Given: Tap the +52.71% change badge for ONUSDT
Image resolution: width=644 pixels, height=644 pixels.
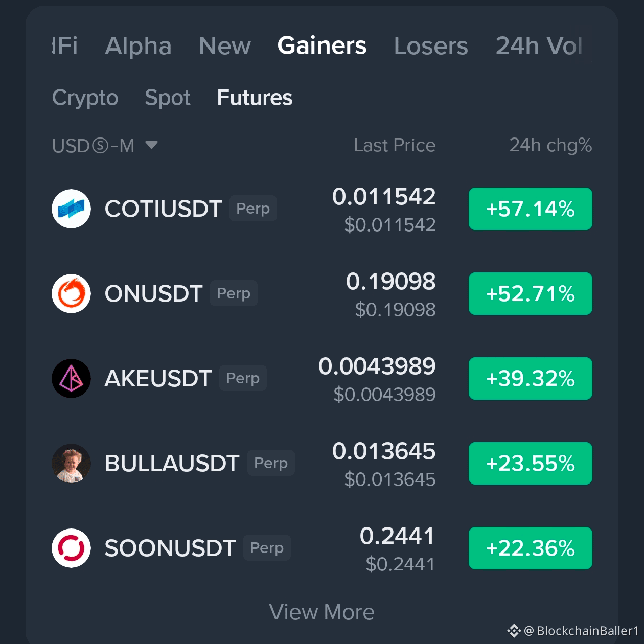Looking at the screenshot, I should coord(531,293).
